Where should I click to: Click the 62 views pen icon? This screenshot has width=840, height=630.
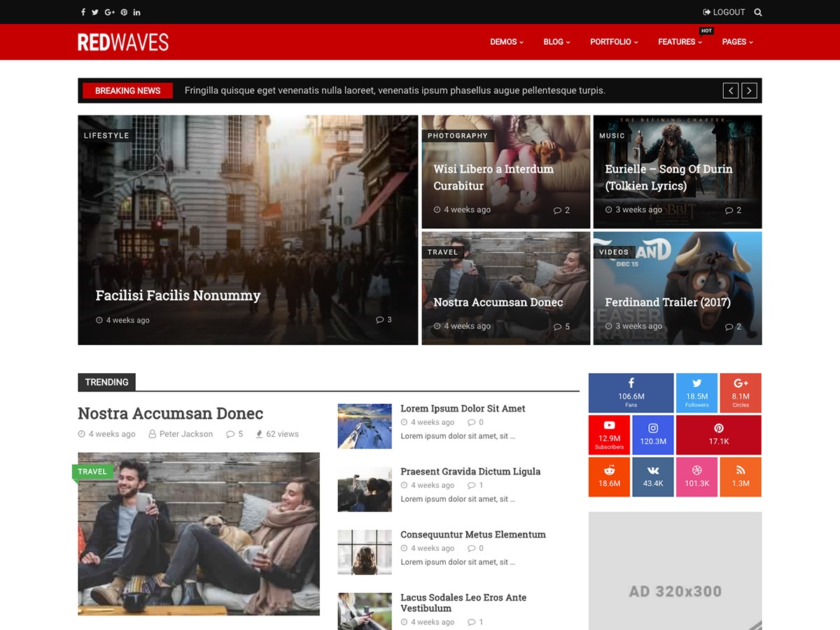tap(260, 434)
